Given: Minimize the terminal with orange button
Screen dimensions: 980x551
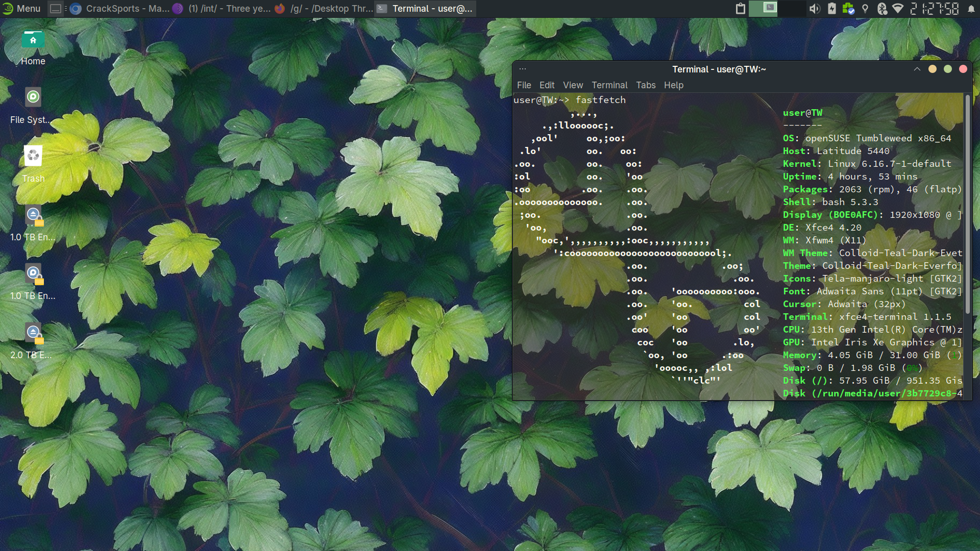Looking at the screenshot, I should [x=933, y=69].
